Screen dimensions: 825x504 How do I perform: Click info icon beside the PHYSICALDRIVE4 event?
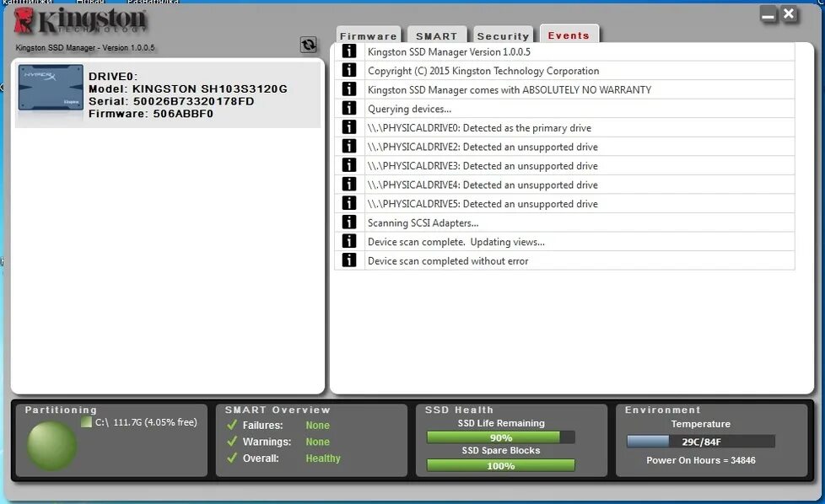[x=349, y=185]
